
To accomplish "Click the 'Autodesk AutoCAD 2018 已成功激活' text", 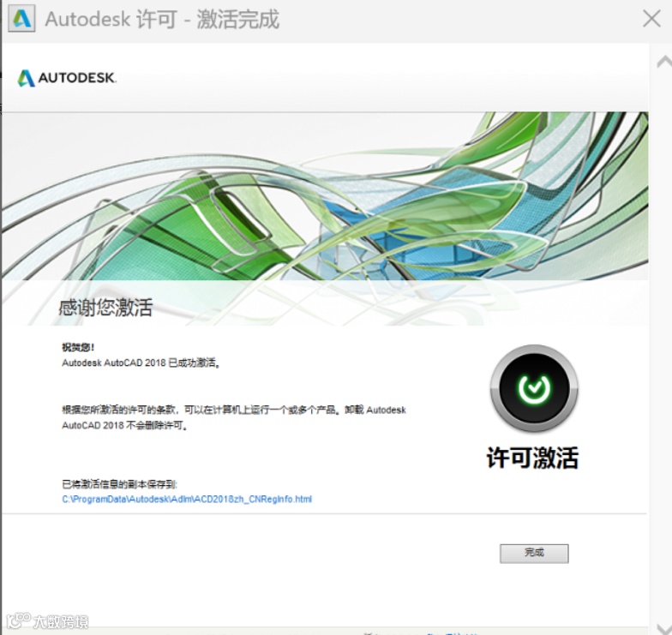I will tap(141, 363).
